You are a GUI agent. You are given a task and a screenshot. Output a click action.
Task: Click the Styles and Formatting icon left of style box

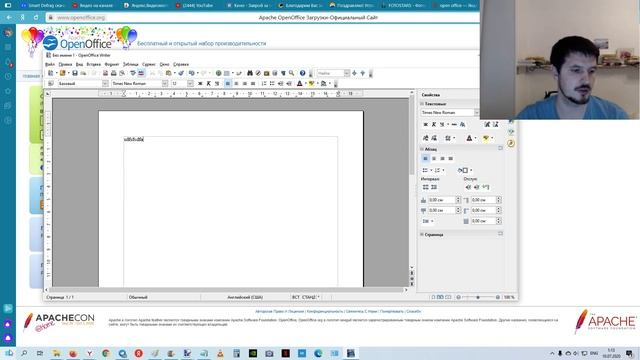coord(51,83)
